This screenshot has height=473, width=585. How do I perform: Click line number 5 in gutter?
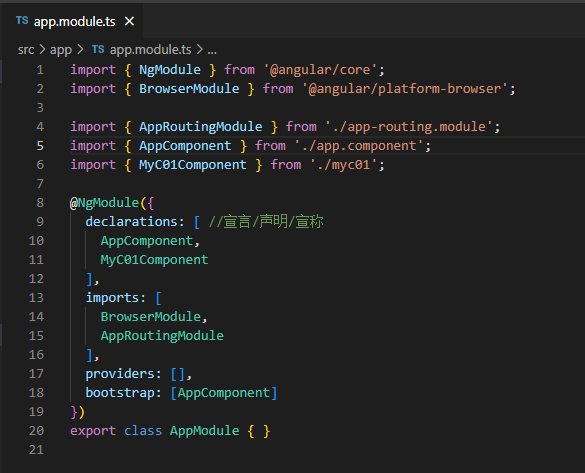40,146
